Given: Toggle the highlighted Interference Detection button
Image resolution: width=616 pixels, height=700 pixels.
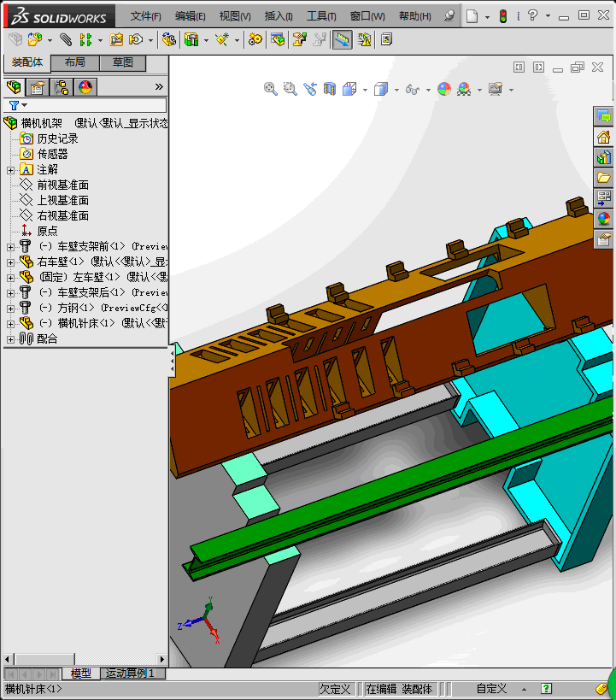Looking at the screenshot, I should (343, 39).
